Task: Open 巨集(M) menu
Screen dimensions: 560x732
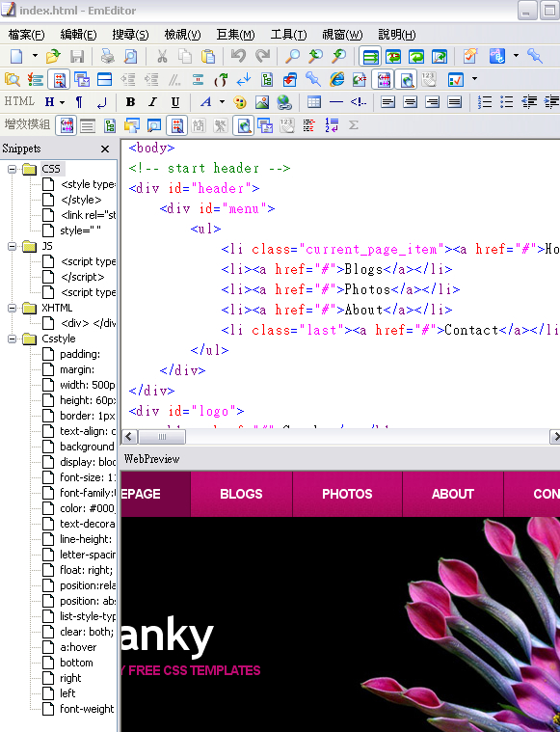Action: [x=236, y=35]
